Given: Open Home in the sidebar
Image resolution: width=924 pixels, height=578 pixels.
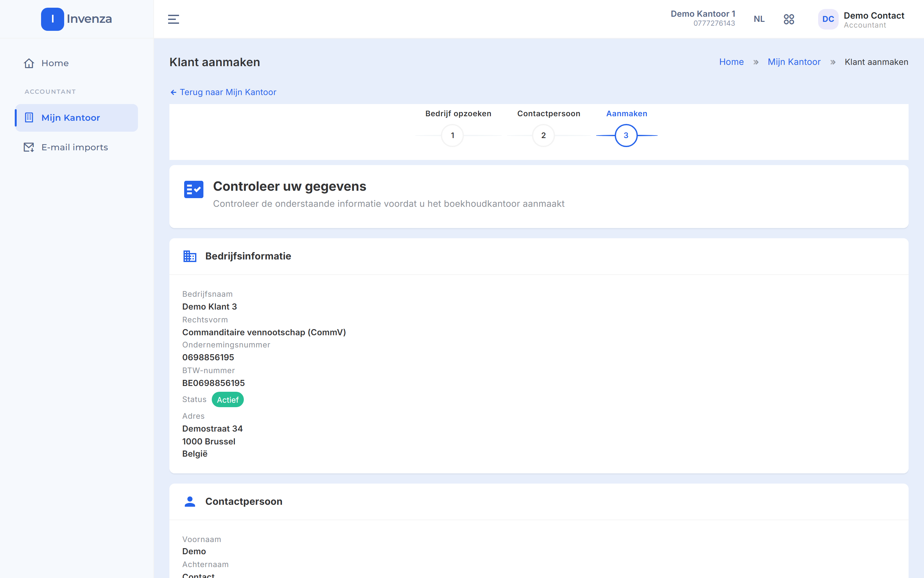Looking at the screenshot, I should coord(76,63).
